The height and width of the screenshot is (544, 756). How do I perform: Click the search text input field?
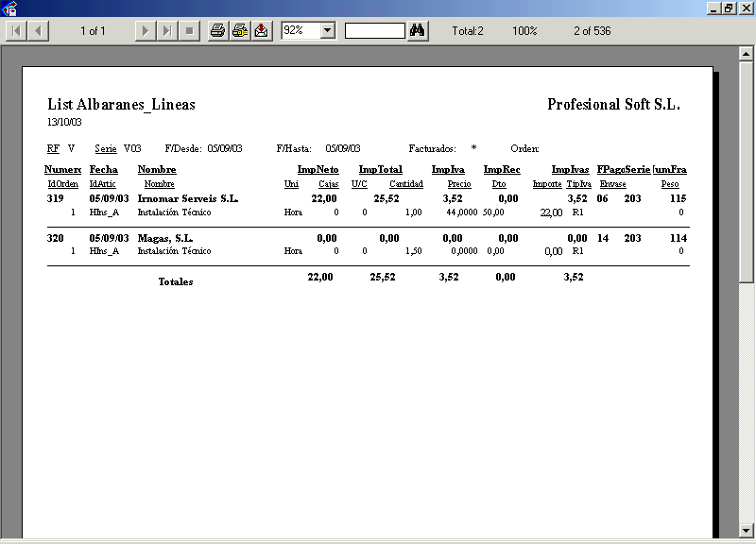pos(374,31)
